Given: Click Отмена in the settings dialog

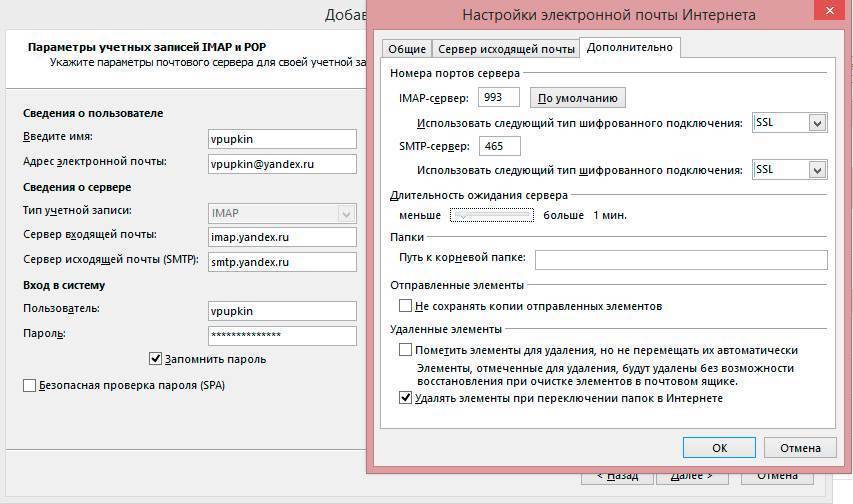Looking at the screenshot, I should point(799,448).
